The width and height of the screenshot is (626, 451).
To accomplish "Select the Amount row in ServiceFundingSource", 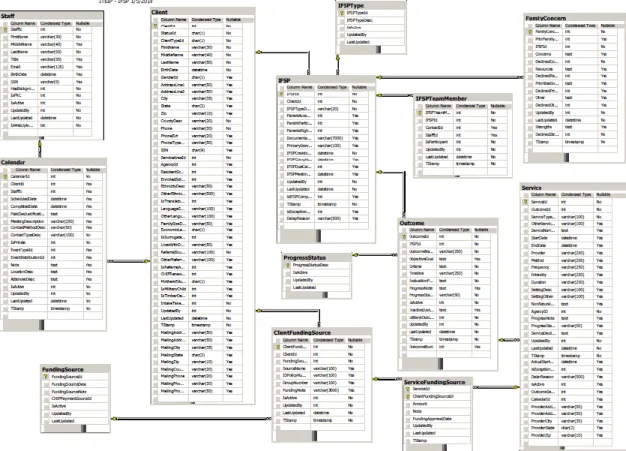I will pyautogui.click(x=438, y=404).
